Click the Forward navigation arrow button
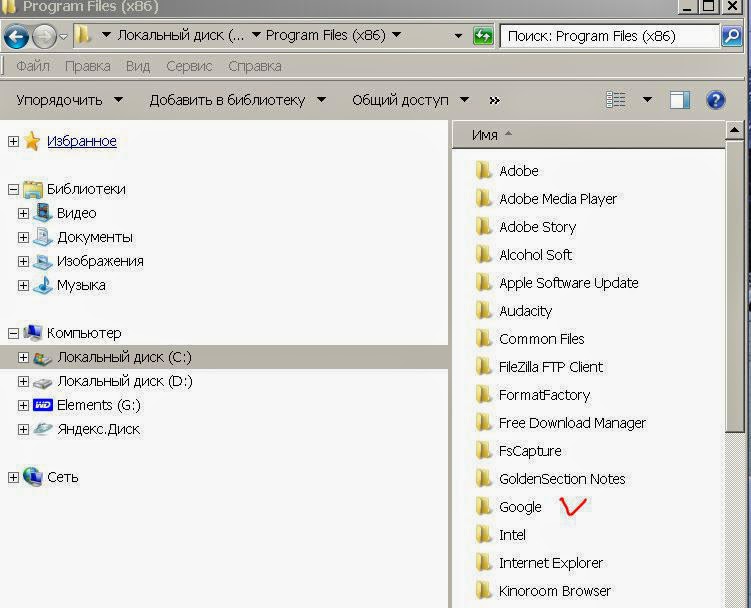Screen dimensions: 751x608 pyautogui.click(x=44, y=37)
